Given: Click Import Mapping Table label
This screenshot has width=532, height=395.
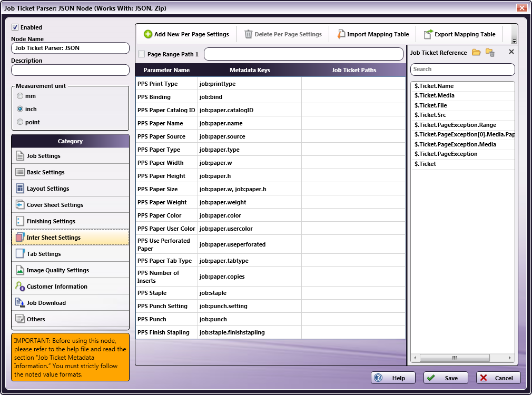Looking at the screenshot, I should [x=378, y=34].
